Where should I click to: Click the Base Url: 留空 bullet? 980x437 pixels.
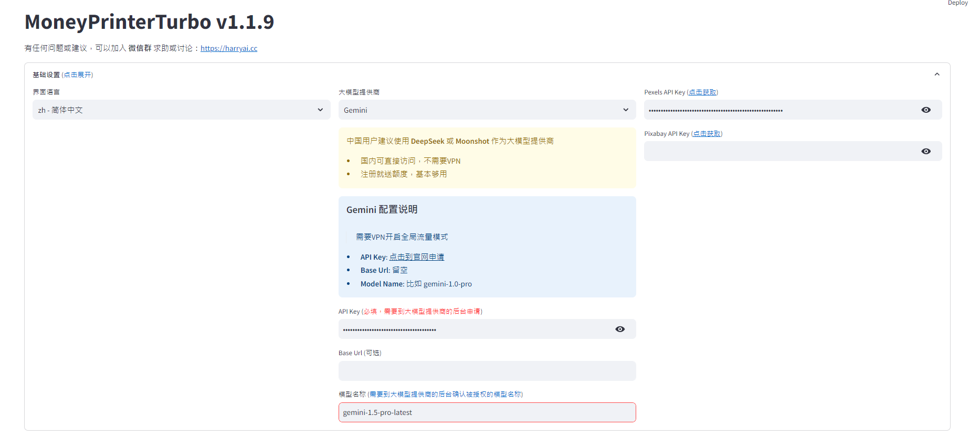click(384, 270)
